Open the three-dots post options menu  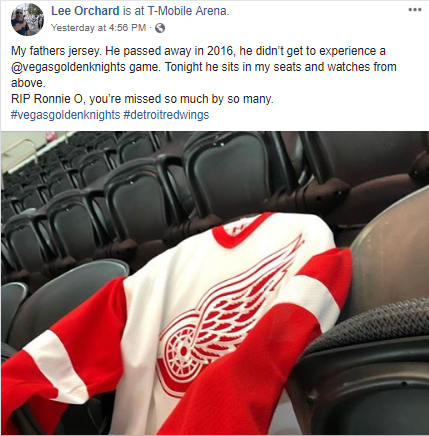(x=415, y=10)
